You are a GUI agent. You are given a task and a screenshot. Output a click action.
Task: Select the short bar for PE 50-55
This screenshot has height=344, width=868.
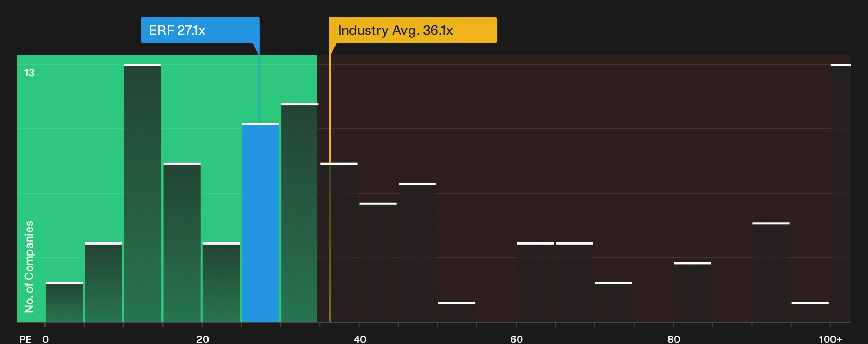tap(457, 312)
